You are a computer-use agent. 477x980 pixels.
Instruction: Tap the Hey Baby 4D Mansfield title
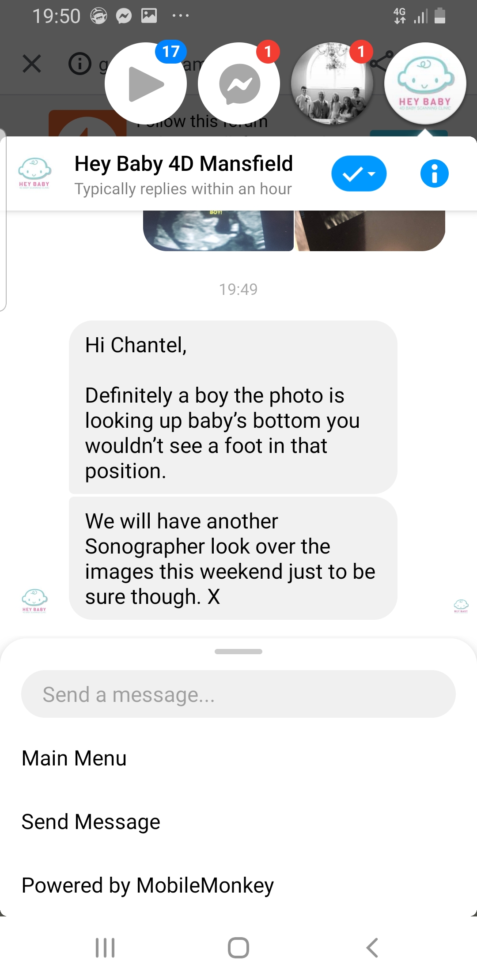tap(184, 164)
